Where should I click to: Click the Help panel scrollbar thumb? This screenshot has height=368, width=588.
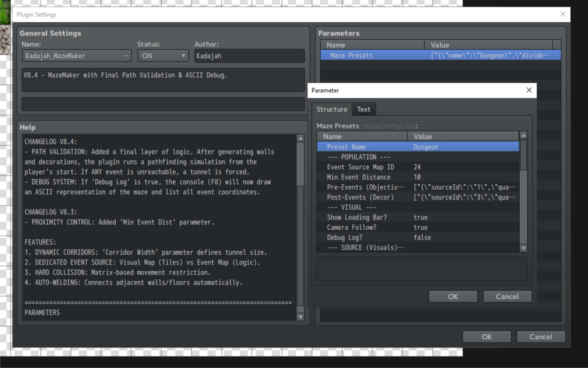(300, 246)
